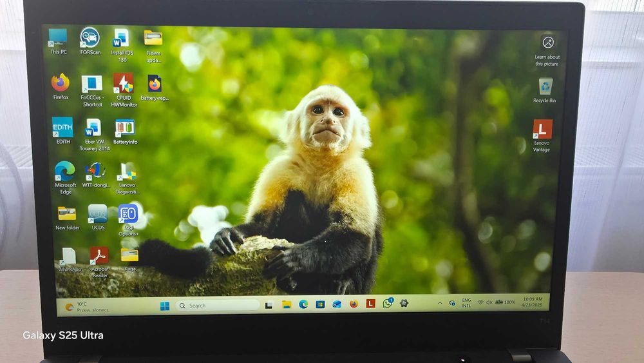The height and width of the screenshot is (363, 644).
Task: Click Learn about this picture icon
Action: 547,51
